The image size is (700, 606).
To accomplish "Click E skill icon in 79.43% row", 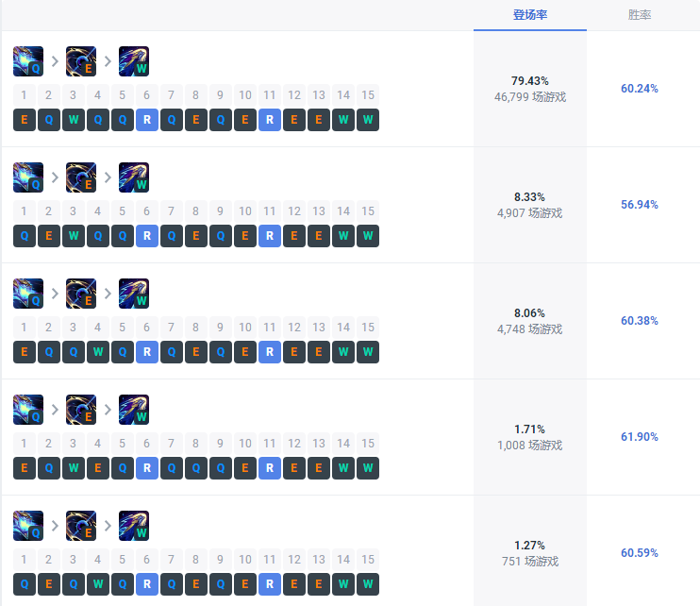I will (81, 61).
